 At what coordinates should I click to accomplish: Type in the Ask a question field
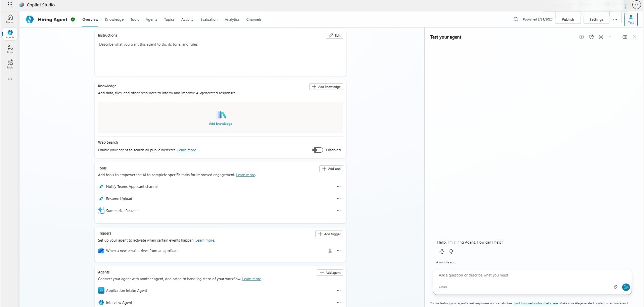(524, 275)
